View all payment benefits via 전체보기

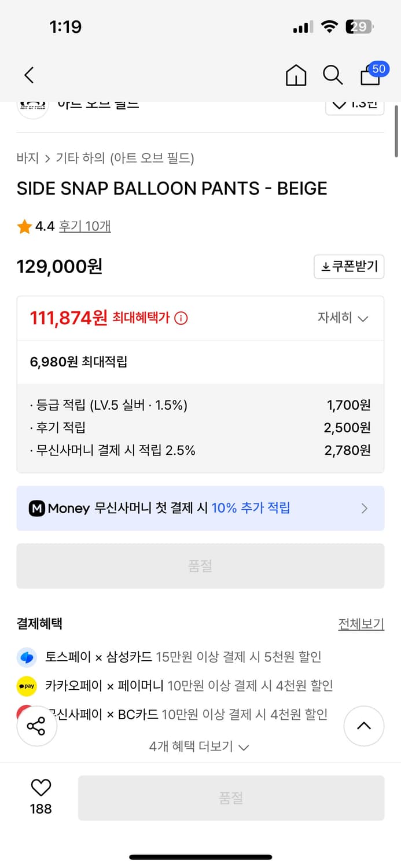(361, 624)
